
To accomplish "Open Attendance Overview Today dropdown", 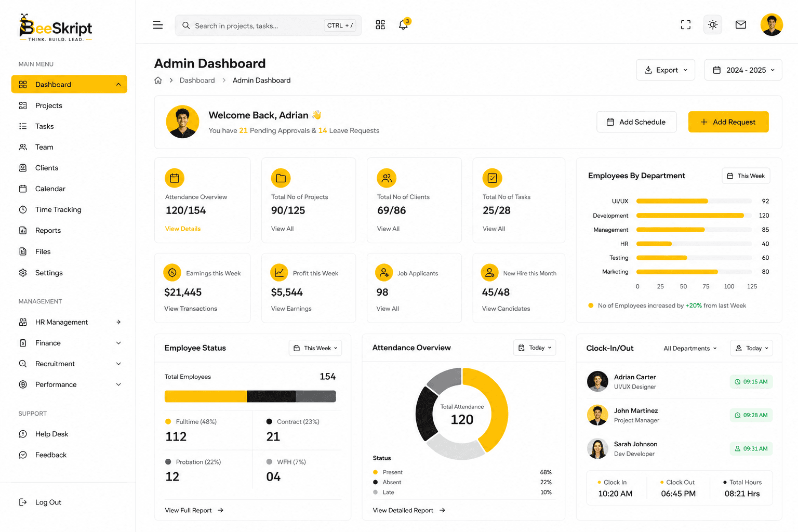I will click(535, 348).
